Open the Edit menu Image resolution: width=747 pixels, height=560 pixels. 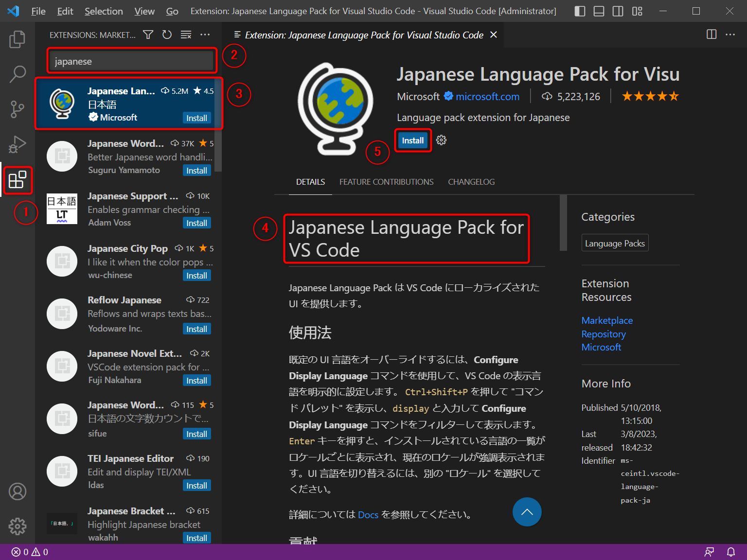click(x=65, y=11)
